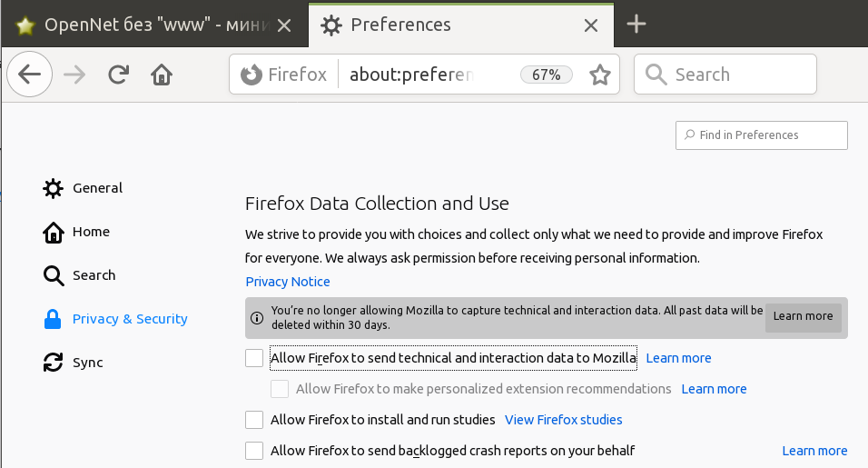Reset the 67% zoom level badge
The height and width of the screenshot is (468, 868).
pos(547,75)
